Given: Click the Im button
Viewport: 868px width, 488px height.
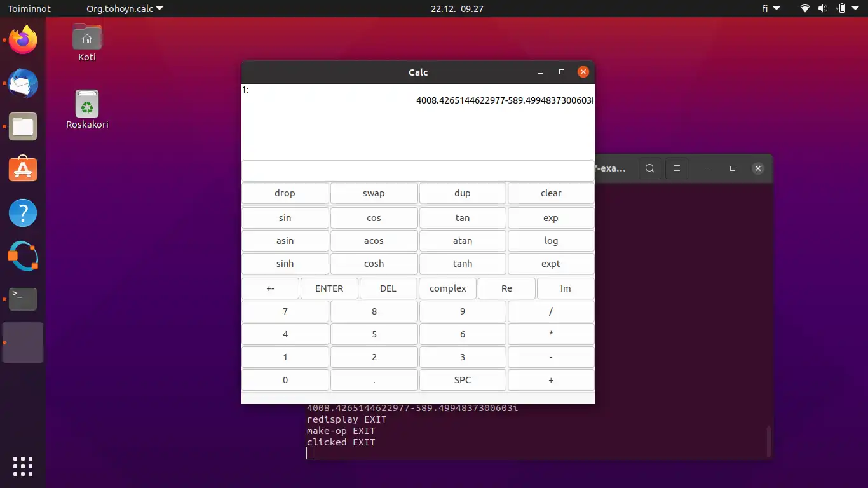Looking at the screenshot, I should (566, 288).
